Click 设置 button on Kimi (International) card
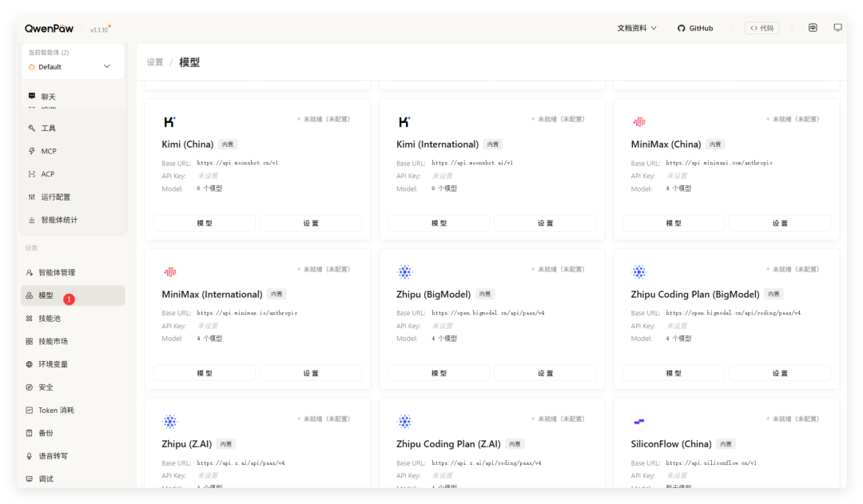The height and width of the screenshot is (504, 863). pos(545,223)
